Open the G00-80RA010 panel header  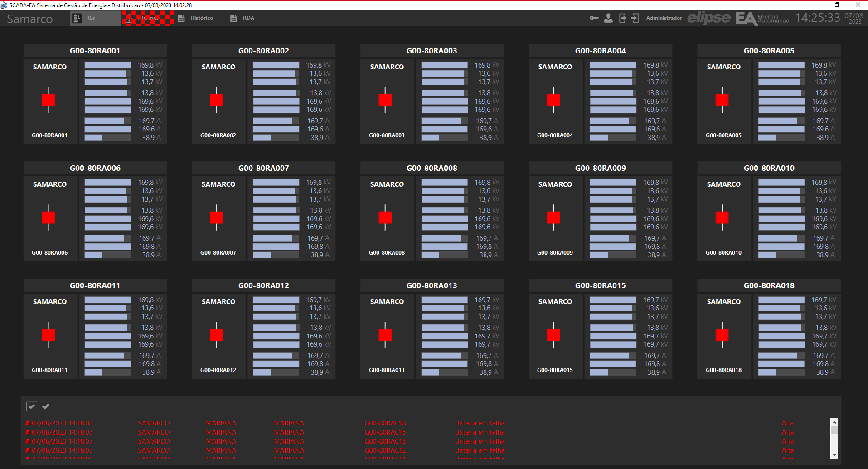(769, 168)
